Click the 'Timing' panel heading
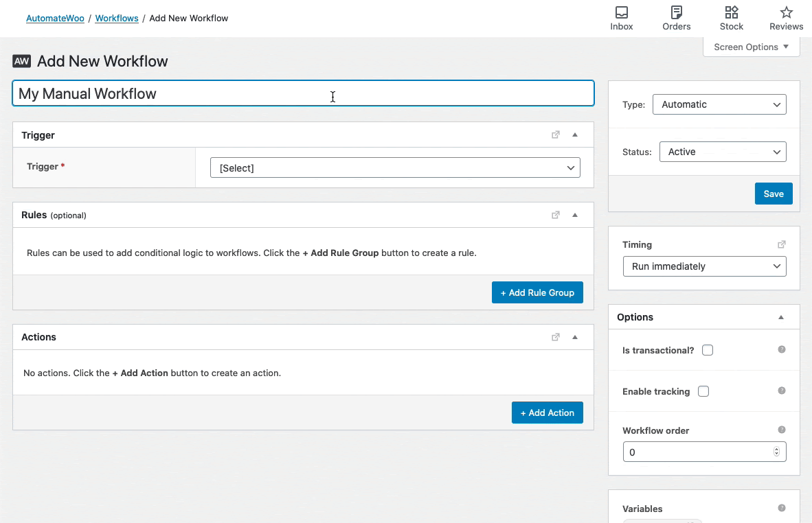This screenshot has width=812, height=523. [637, 245]
